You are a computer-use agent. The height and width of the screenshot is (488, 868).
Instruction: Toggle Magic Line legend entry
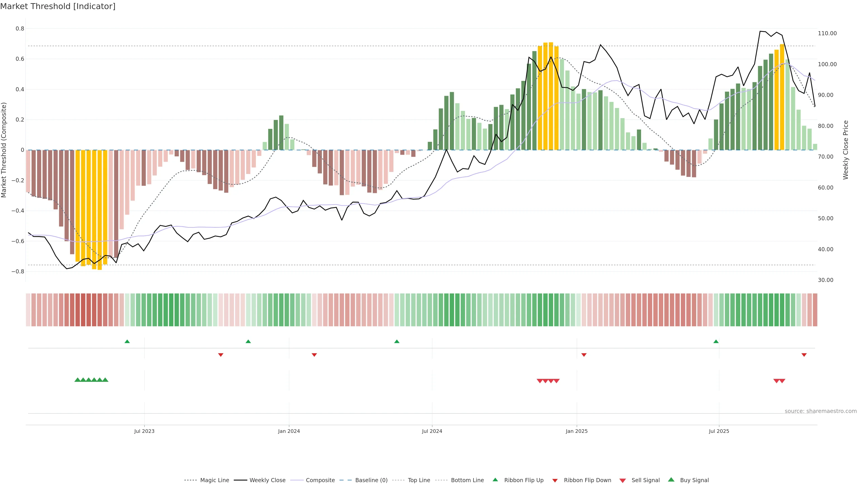214,480
